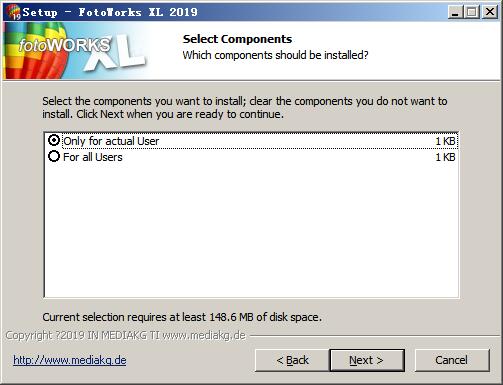Go to the previous step with Back
This screenshot has height=385, width=503.
pyautogui.click(x=292, y=360)
